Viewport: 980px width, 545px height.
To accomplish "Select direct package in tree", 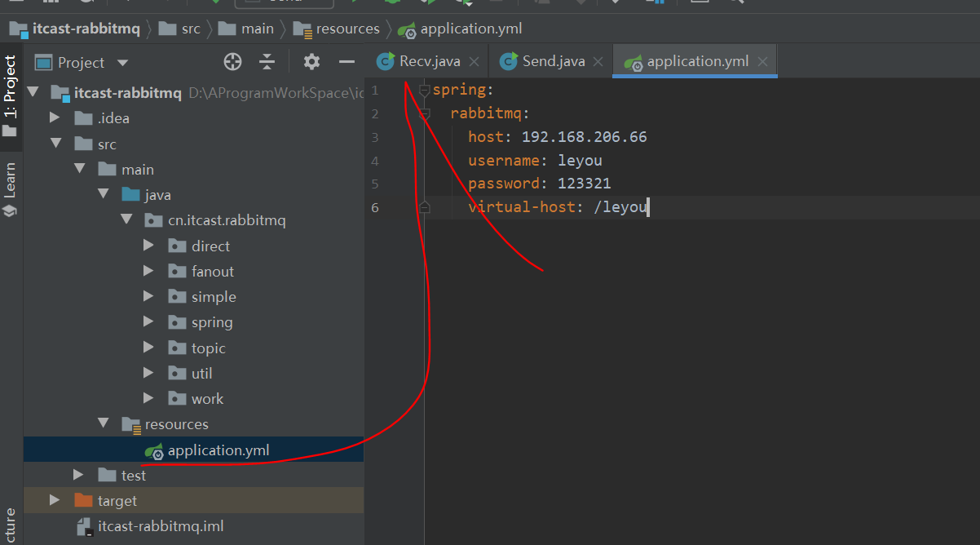I will (x=210, y=246).
